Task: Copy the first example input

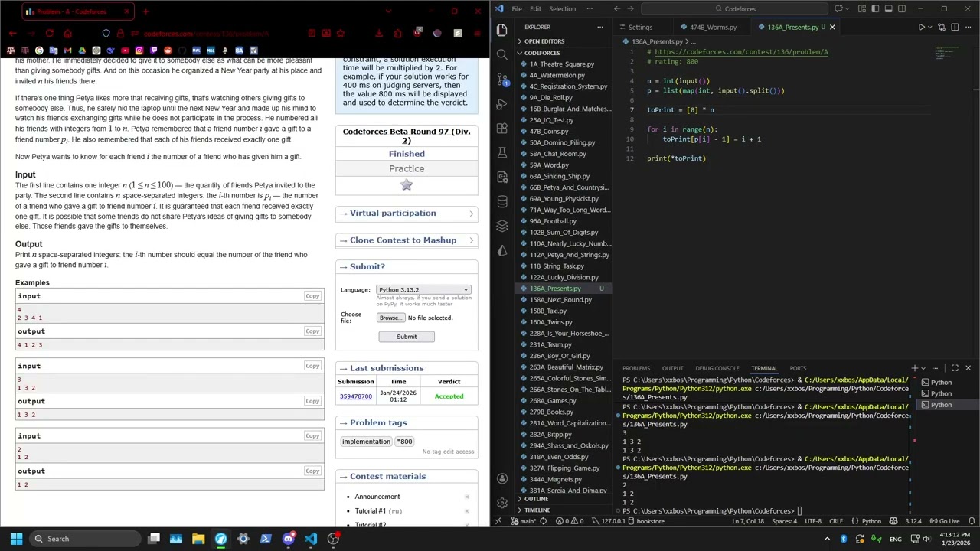Action: coord(312,296)
